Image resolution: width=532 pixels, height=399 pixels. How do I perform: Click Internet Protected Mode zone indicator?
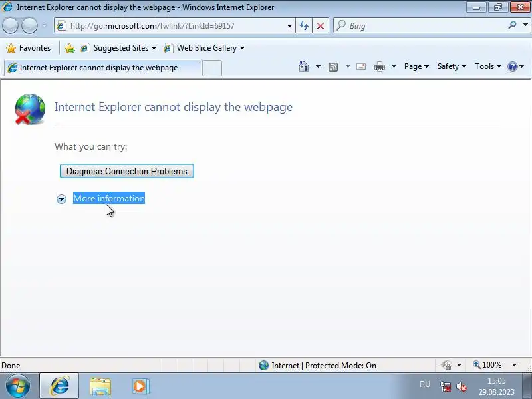coord(317,365)
